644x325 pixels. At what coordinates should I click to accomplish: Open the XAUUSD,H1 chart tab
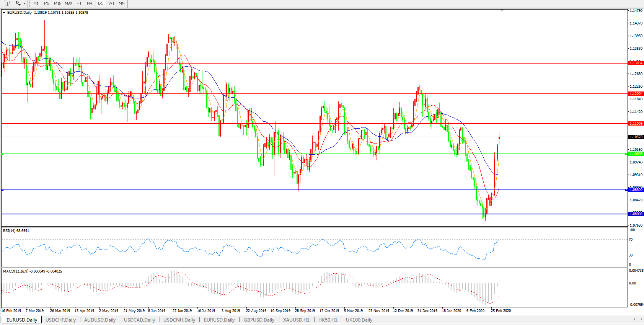tap(296, 320)
